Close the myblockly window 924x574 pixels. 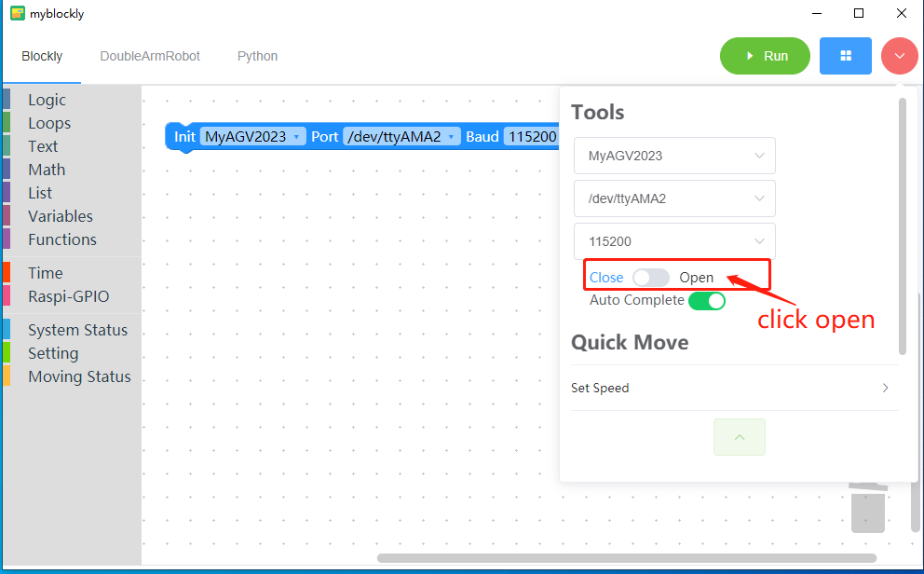click(x=901, y=13)
